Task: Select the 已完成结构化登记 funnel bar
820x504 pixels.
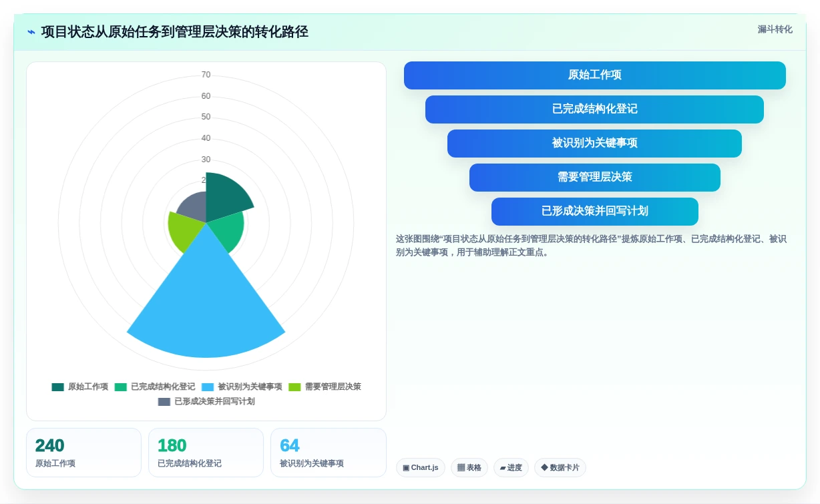Action: click(x=594, y=109)
